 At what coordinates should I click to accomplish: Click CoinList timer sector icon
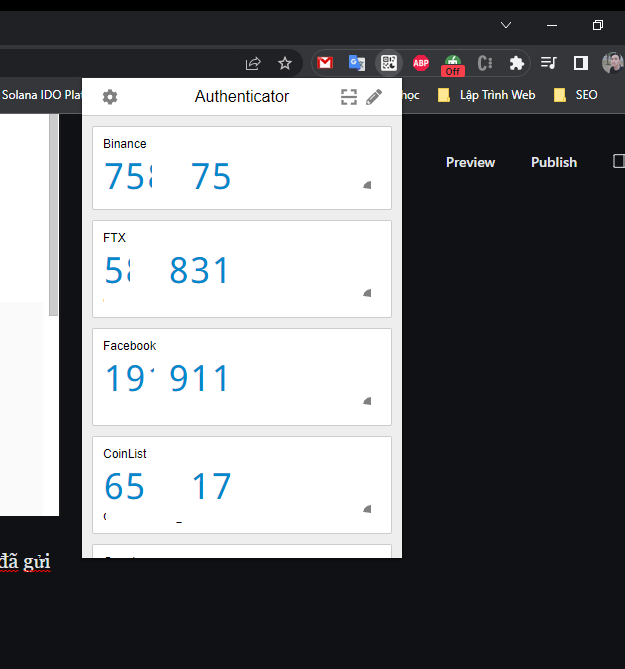coord(367,509)
